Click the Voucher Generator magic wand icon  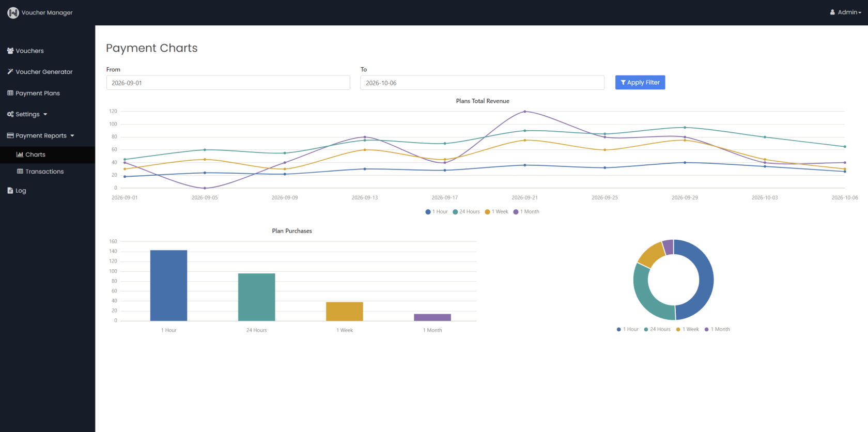10,72
